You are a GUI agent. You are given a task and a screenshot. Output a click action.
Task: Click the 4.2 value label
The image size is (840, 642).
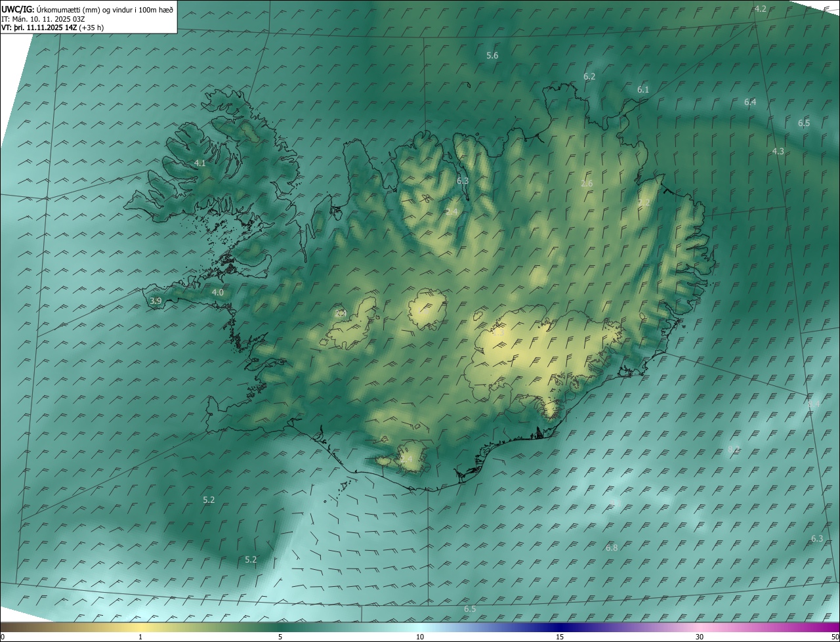coord(761,9)
